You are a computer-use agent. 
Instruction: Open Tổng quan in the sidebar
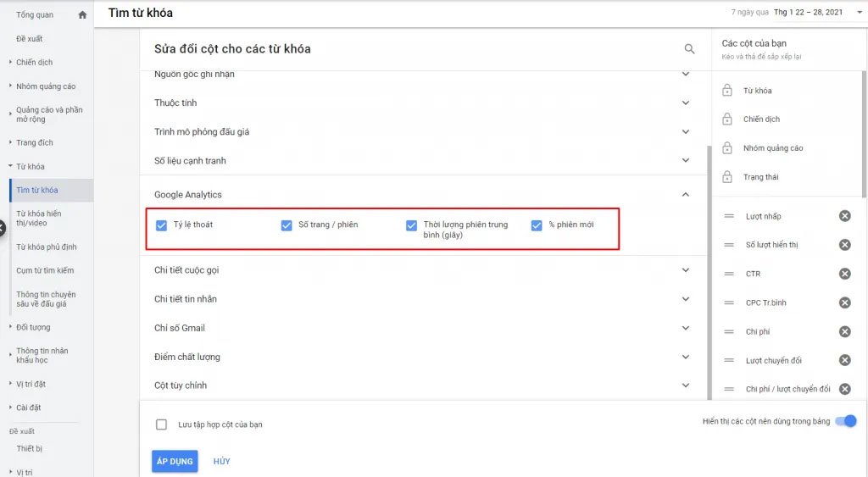(x=35, y=15)
